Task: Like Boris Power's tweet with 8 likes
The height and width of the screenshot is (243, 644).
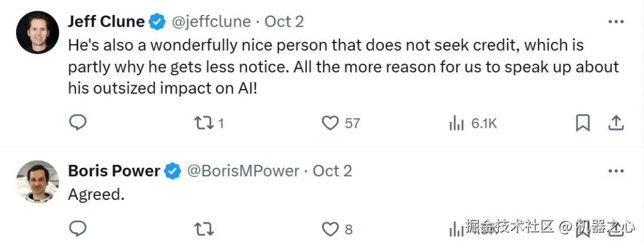Action: point(330,229)
